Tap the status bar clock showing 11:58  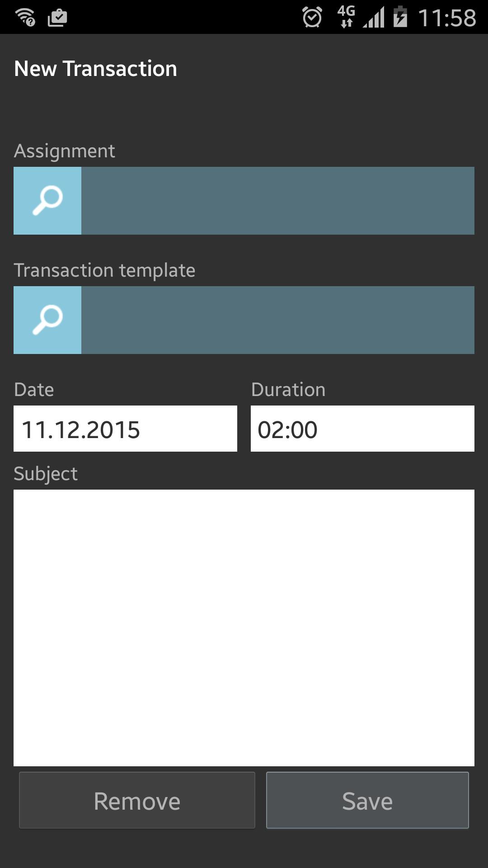447,18
